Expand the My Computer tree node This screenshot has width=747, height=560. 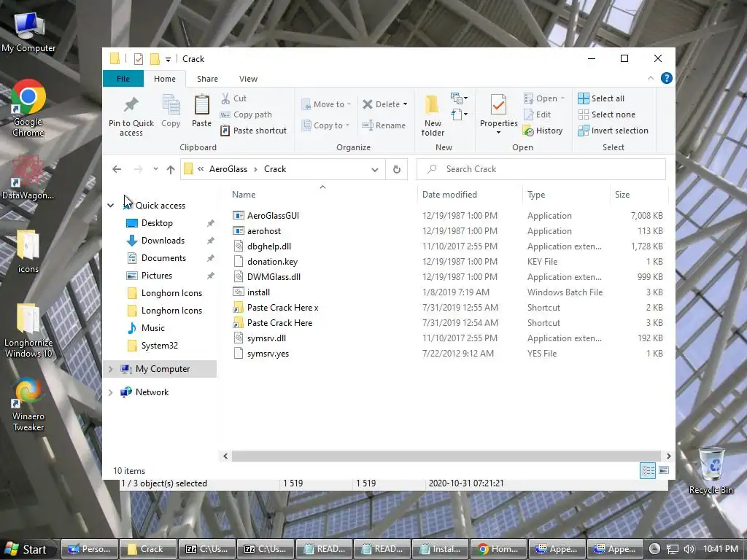(x=111, y=369)
